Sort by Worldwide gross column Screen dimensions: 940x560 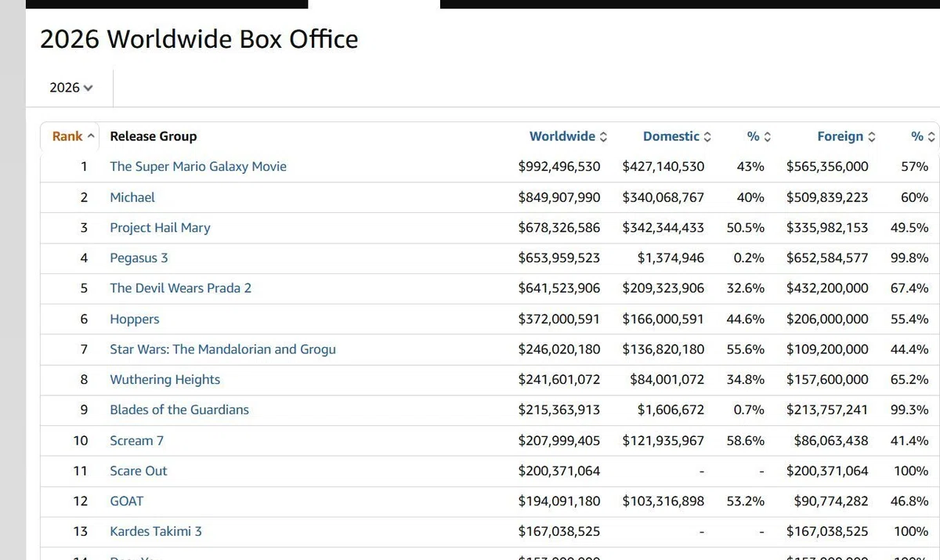pyautogui.click(x=568, y=136)
